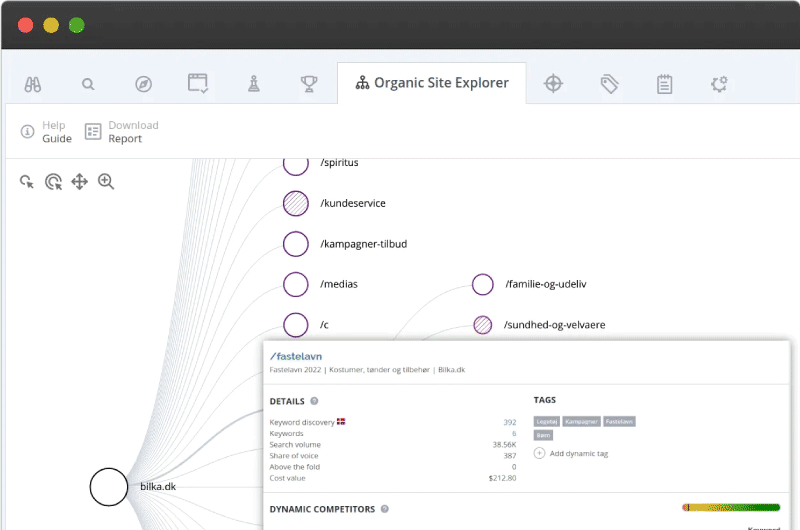This screenshot has width=800, height=530.
Task: Click Share of voice value 387
Action: [x=510, y=456]
